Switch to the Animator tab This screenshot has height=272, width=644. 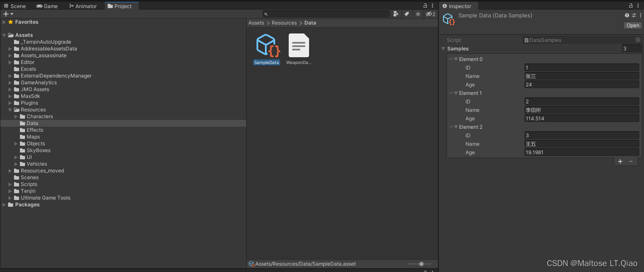coord(83,6)
